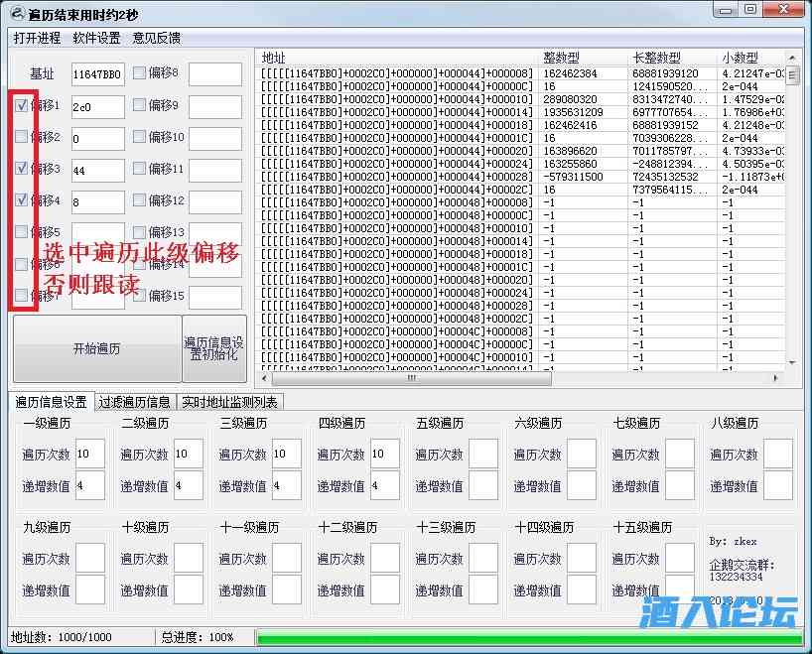
Task: Disable the 偏移1 checkbox
Action: coord(20,106)
